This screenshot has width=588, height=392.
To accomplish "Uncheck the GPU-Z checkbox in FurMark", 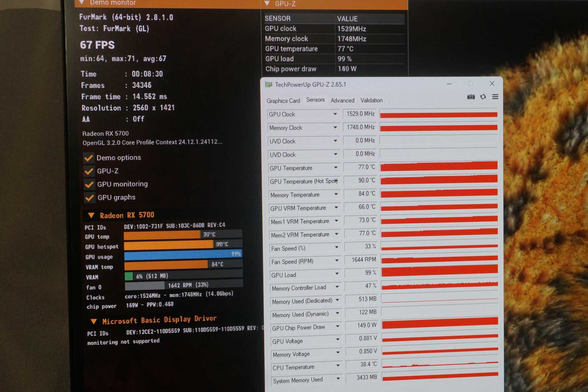I will point(89,171).
